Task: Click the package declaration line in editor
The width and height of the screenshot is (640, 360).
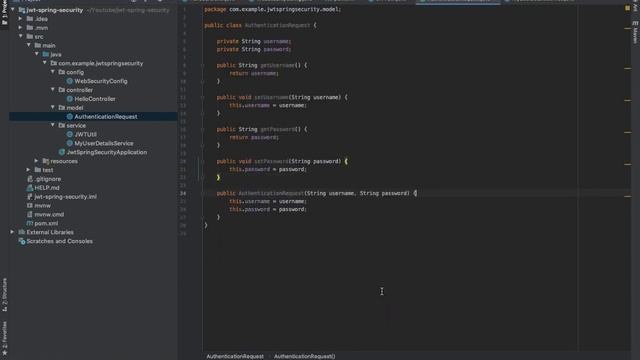Action: coord(272,9)
